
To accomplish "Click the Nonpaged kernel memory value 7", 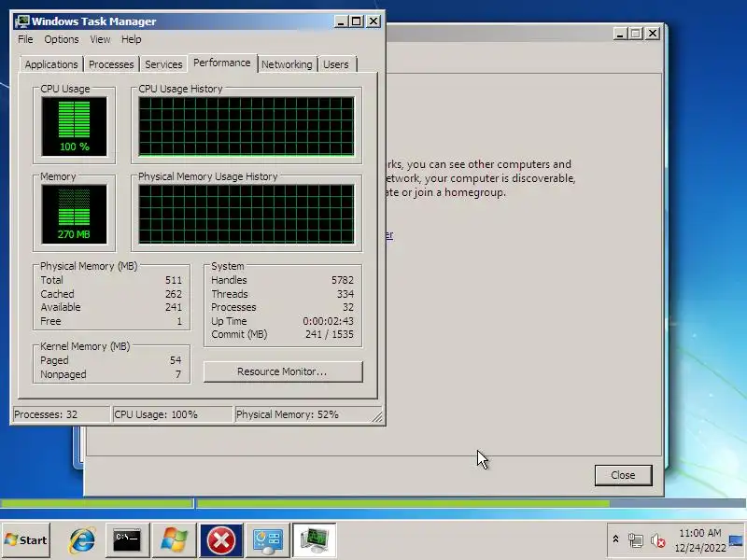I will coord(178,375).
